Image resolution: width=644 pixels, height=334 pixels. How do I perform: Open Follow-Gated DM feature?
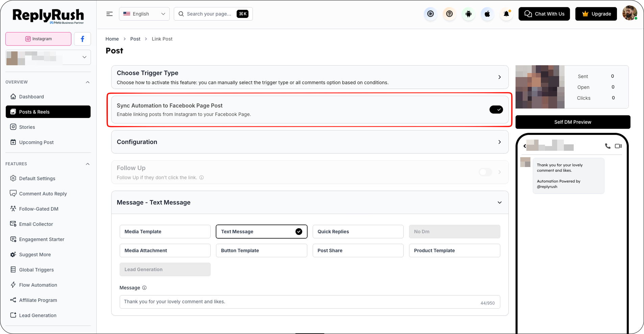pyautogui.click(x=48, y=209)
